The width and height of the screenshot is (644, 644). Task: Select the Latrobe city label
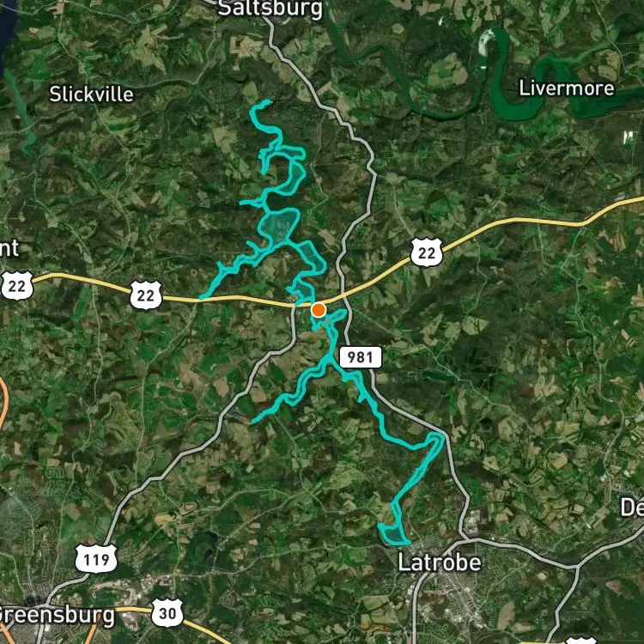point(440,562)
